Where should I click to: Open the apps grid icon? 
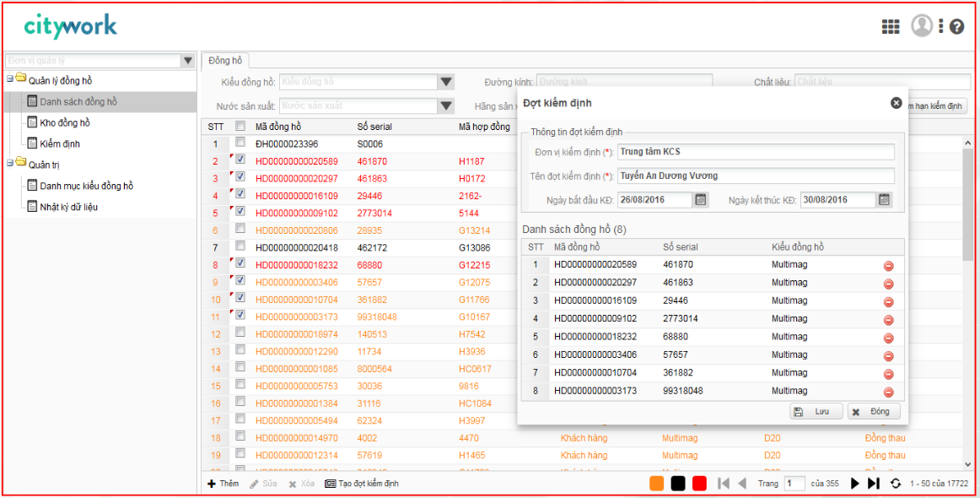[890, 27]
